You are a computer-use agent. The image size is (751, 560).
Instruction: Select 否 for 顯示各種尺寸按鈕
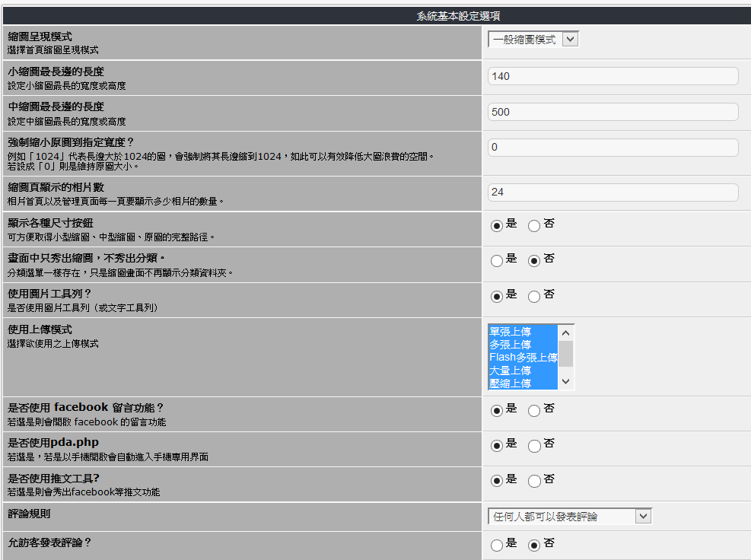(x=534, y=225)
